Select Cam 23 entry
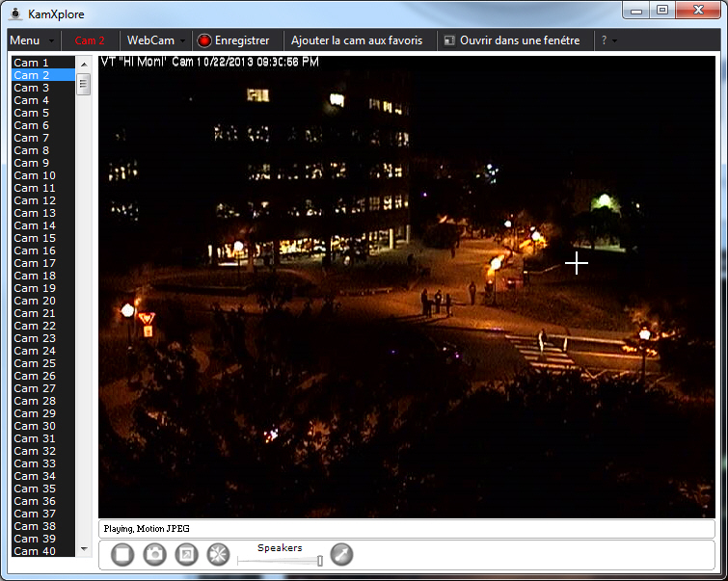 (43, 338)
